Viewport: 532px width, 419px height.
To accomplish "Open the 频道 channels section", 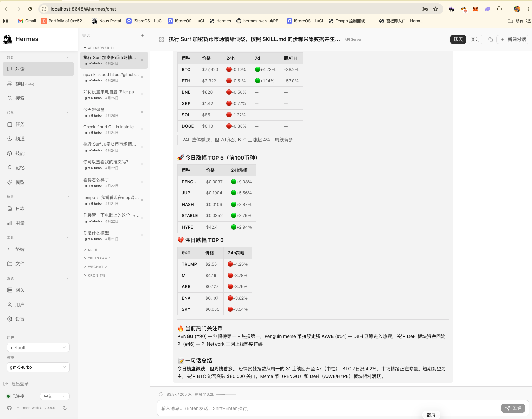I will tap(20, 138).
